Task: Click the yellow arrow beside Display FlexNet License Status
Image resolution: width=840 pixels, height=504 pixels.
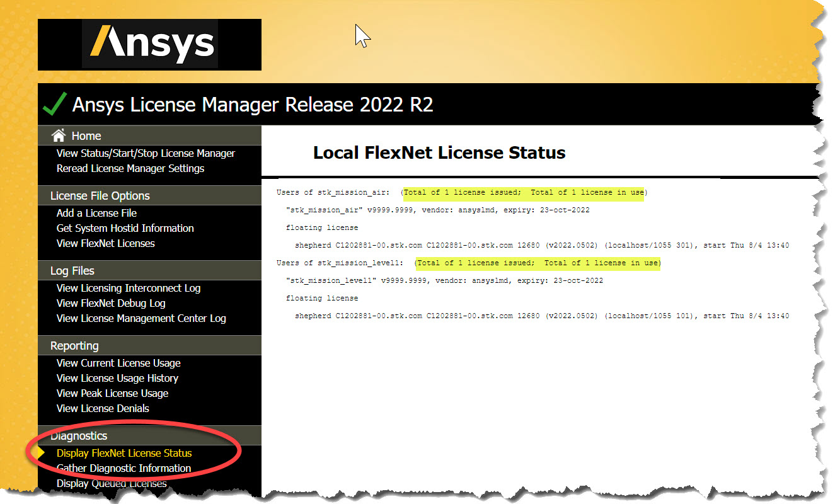Action: (x=40, y=453)
